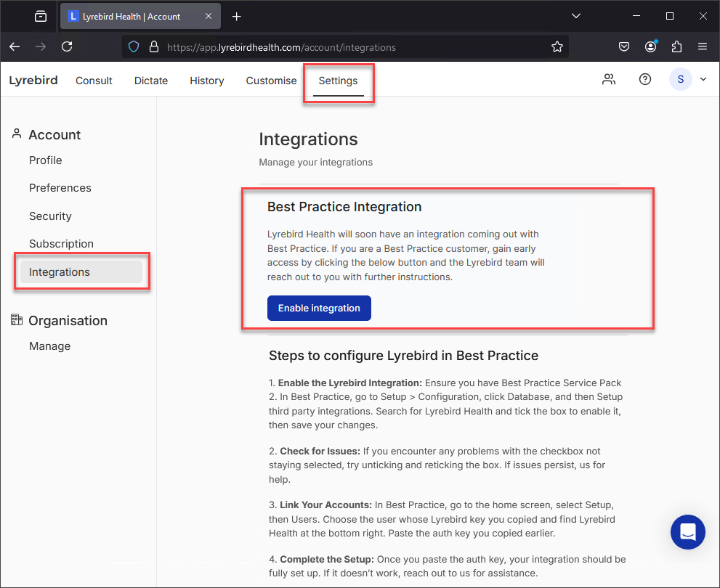Click the Enable the Lyrebird Integration step text
The height and width of the screenshot is (588, 720).
(x=445, y=404)
